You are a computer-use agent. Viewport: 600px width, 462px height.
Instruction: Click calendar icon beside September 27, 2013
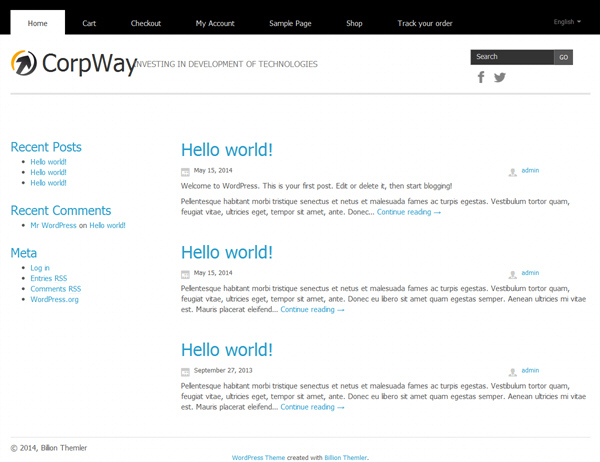[185, 372]
